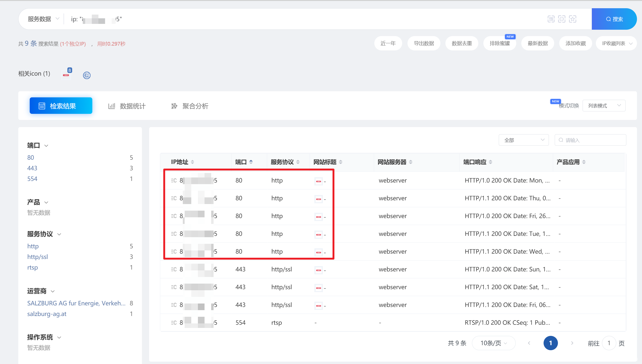Image resolution: width=642 pixels, height=364 pixels.
Task: Click favicon thumbnail in first result row
Action: pos(318,181)
